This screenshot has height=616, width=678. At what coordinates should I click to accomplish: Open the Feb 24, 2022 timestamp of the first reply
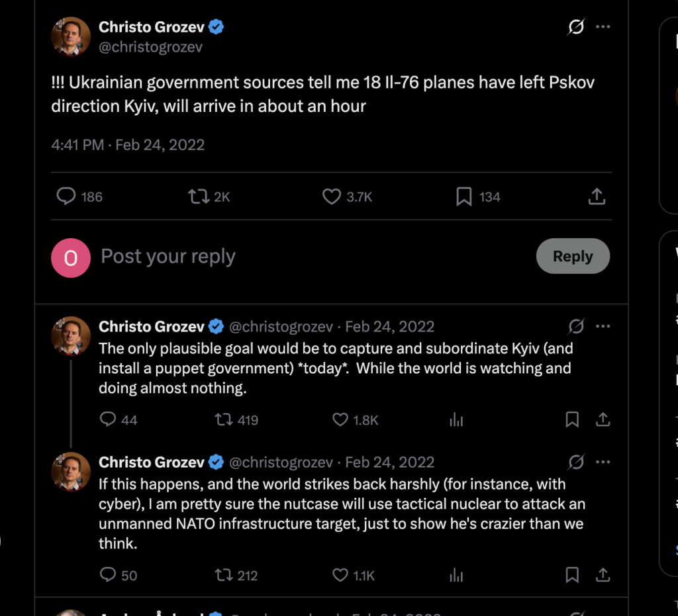point(389,326)
